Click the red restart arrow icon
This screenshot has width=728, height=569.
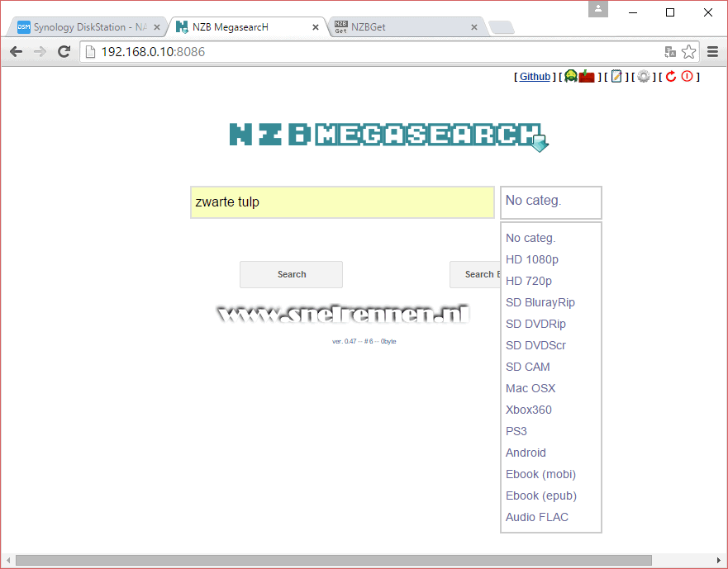click(x=671, y=76)
